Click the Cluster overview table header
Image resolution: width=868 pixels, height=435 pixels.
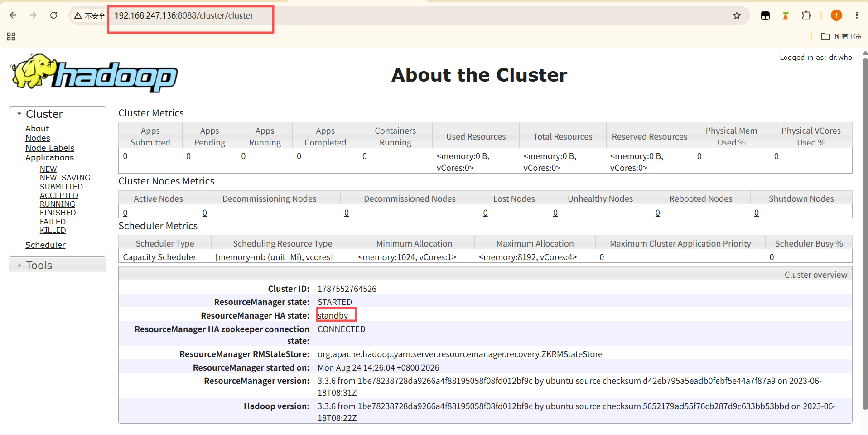tap(485, 275)
